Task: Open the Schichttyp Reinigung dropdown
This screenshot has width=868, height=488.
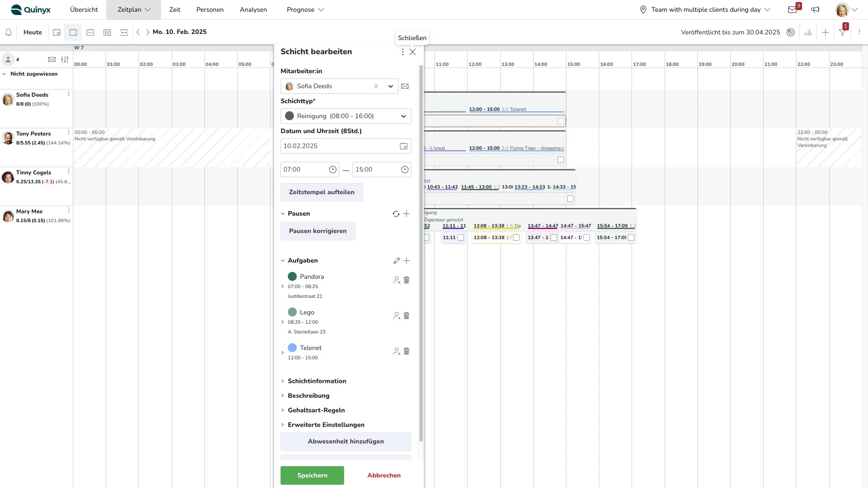Action: click(345, 116)
